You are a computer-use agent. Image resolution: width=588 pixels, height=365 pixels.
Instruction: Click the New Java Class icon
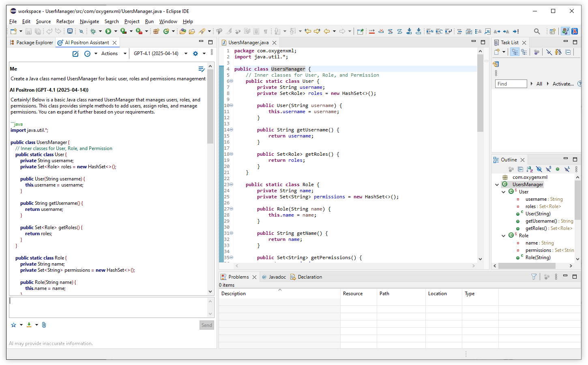pyautogui.click(x=166, y=31)
